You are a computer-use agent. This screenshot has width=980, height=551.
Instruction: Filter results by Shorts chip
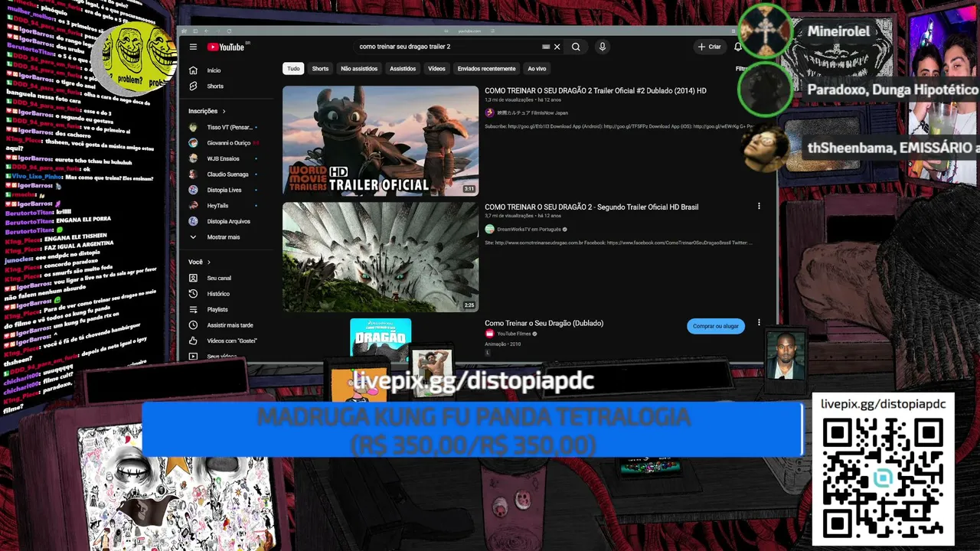[320, 69]
